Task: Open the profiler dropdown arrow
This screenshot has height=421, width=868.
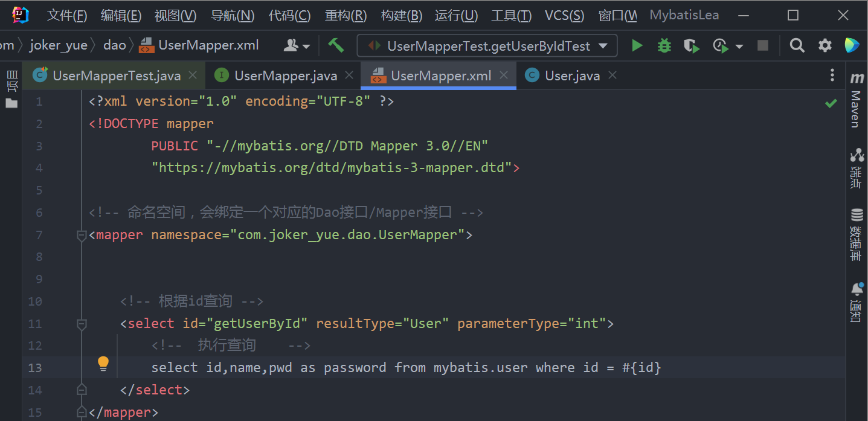Action: 739,47
